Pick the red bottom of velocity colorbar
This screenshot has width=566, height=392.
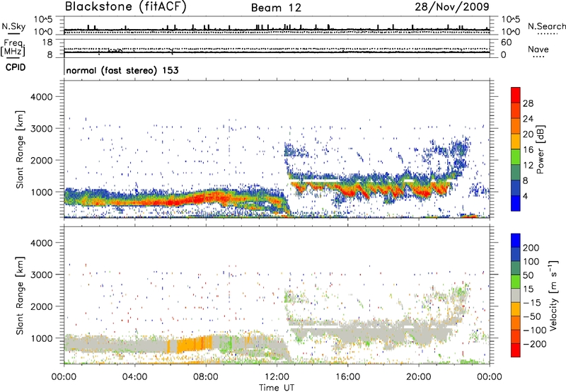pos(516,350)
